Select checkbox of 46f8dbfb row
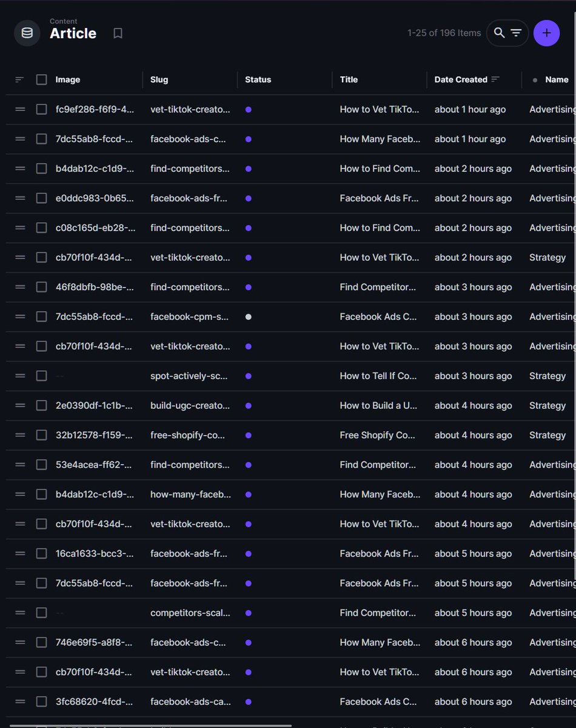 (41, 287)
